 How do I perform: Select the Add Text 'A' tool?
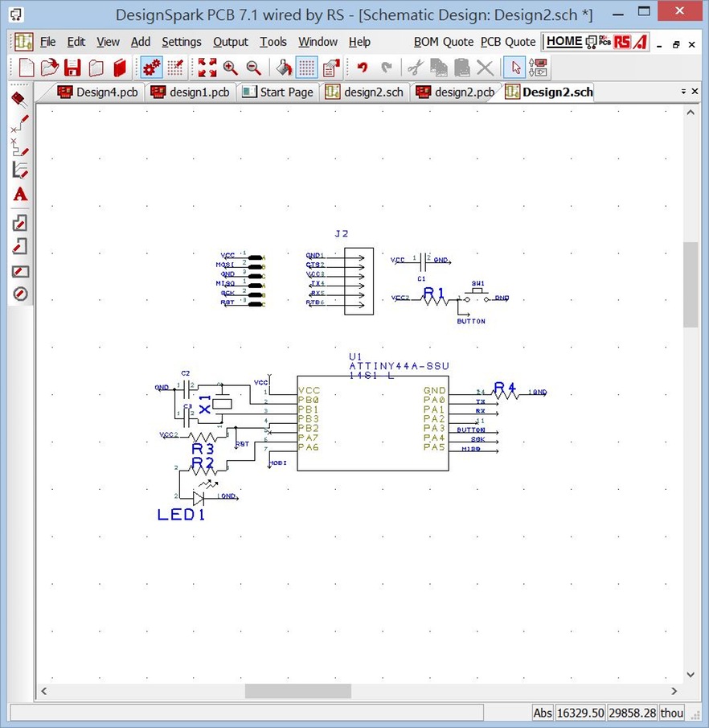coord(20,194)
